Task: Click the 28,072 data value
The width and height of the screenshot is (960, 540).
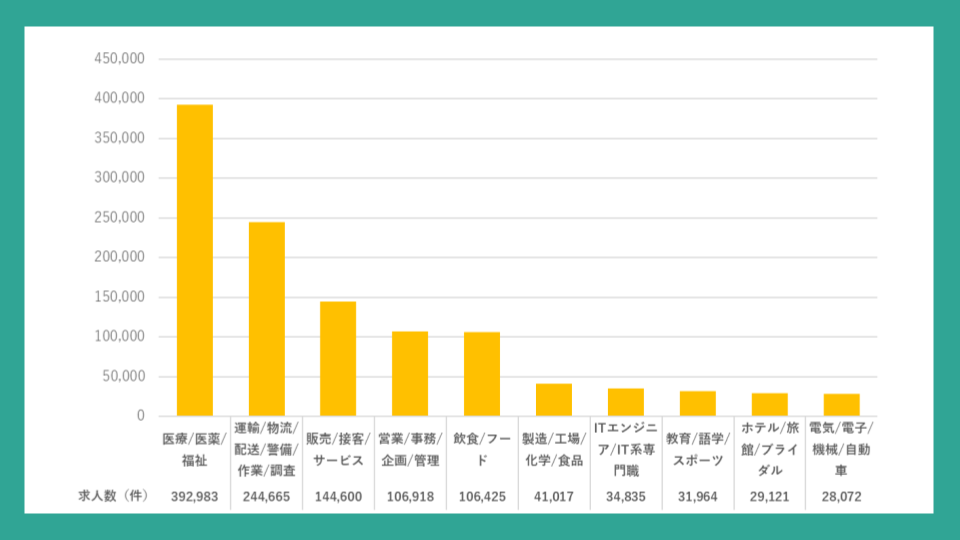Action: coord(842,496)
